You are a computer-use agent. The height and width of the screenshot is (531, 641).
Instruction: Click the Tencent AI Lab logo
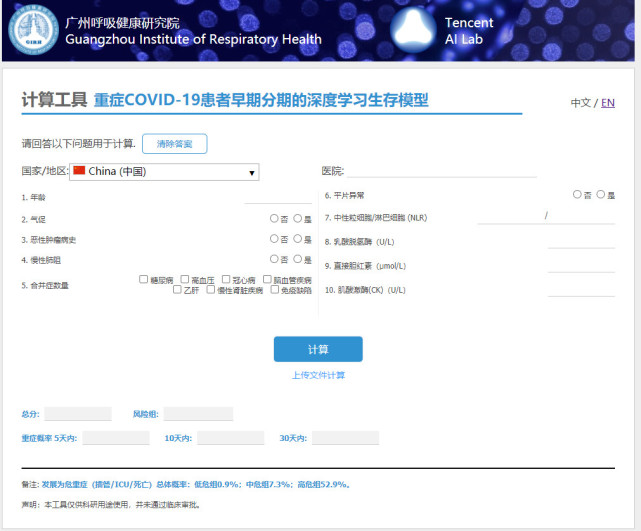(413, 30)
